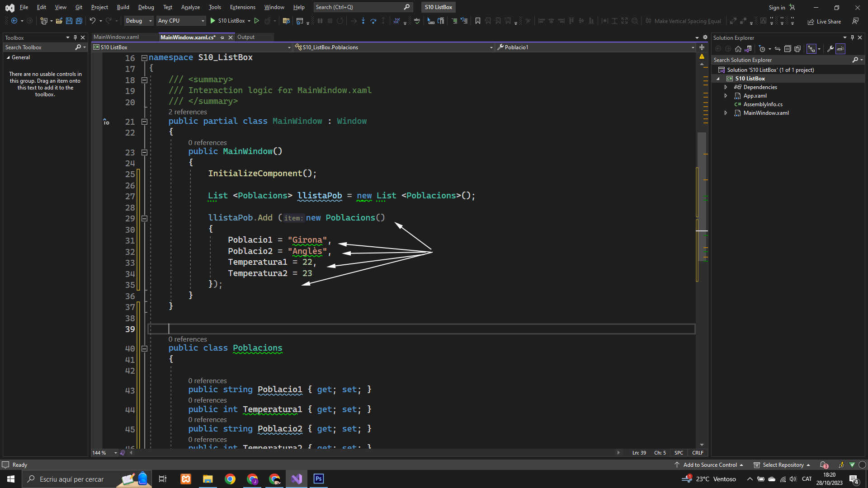Open Photoshop from the Windows taskbar

319,479
